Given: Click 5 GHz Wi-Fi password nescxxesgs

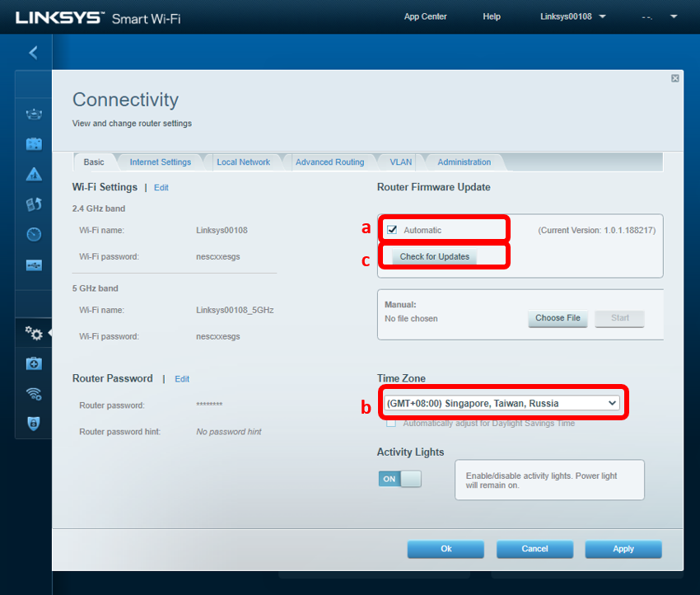Looking at the screenshot, I should point(218,336).
